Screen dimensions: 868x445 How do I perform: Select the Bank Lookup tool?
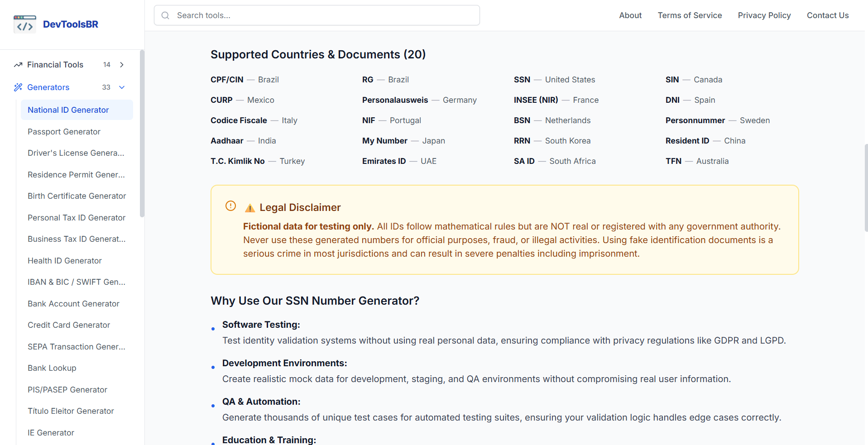[52, 368]
